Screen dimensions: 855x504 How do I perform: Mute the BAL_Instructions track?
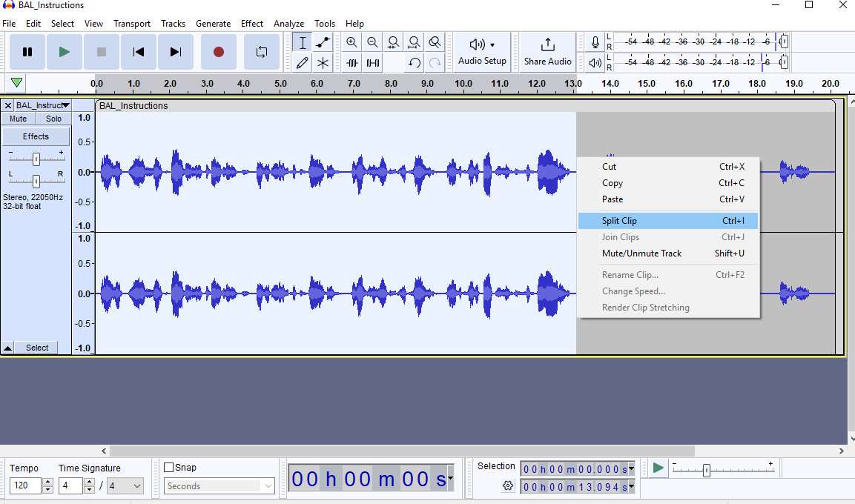tap(18, 119)
